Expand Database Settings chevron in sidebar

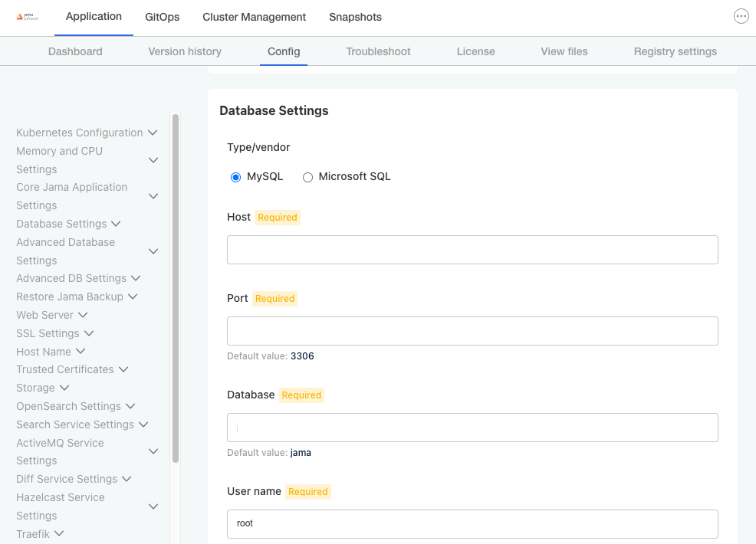coord(116,224)
